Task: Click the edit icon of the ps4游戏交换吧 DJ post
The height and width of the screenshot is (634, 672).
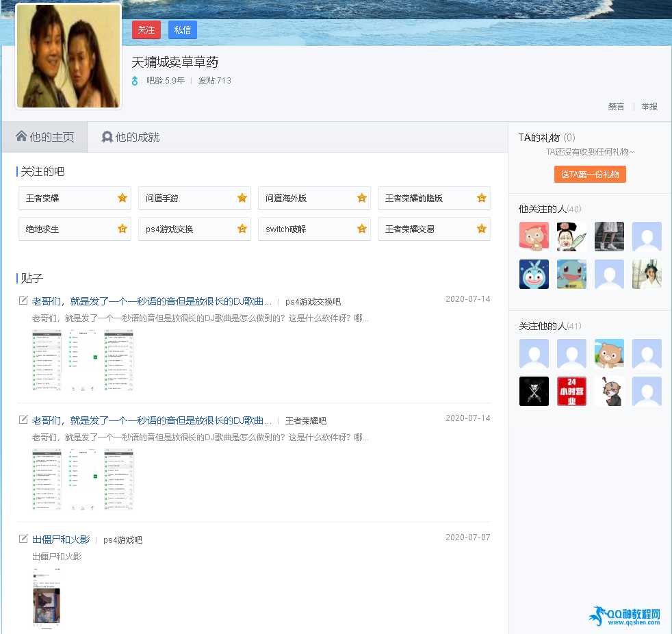Action: (x=23, y=301)
